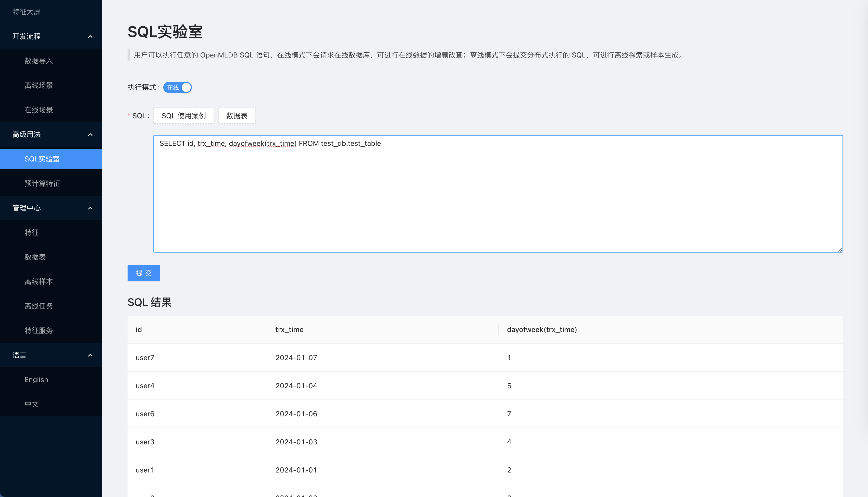The image size is (868, 497).
Task: Open 预计算特征 in the sidebar
Action: pos(51,183)
